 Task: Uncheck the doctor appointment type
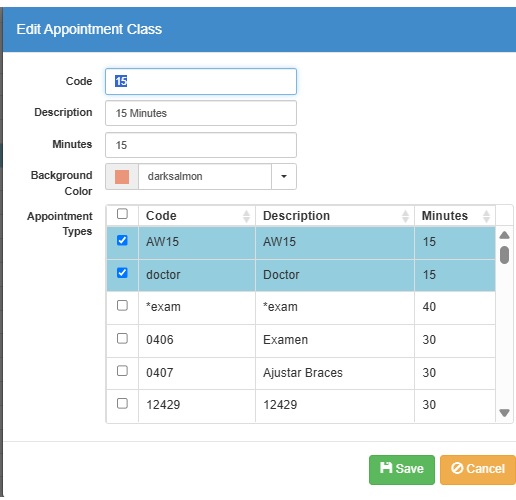pyautogui.click(x=122, y=273)
